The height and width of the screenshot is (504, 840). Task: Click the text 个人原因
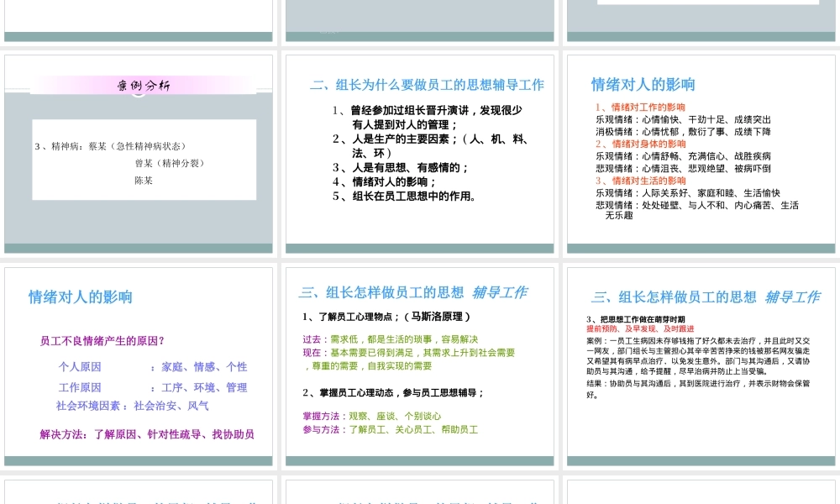[80, 367]
